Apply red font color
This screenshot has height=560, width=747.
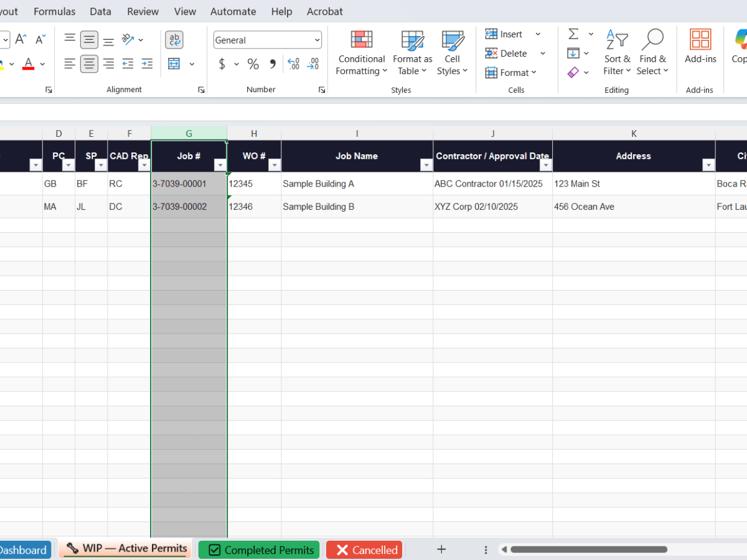point(28,63)
